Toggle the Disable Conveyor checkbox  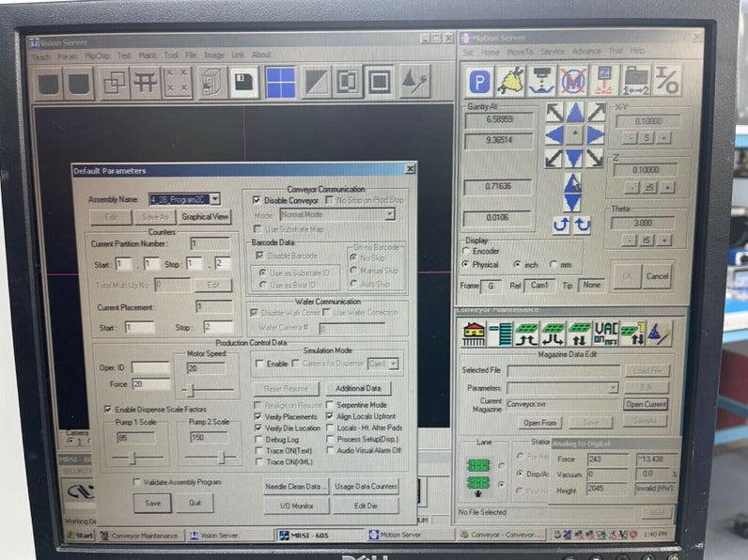pyautogui.click(x=257, y=200)
